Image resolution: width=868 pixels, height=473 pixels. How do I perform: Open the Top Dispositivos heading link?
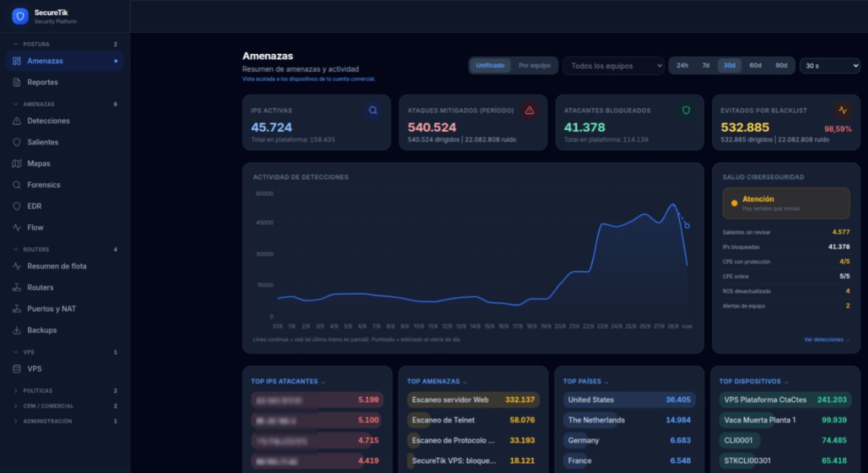tap(754, 381)
